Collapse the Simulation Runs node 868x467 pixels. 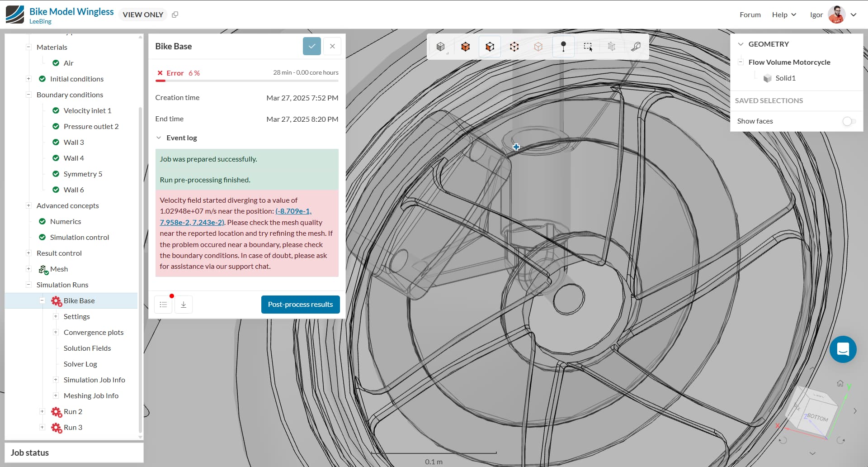tap(28, 285)
